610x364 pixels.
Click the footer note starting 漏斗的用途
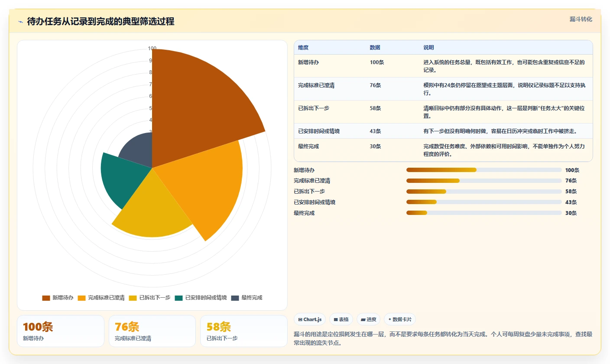443,339
